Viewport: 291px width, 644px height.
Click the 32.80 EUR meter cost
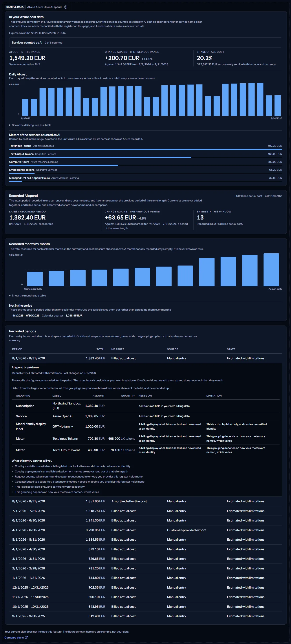pos(276,178)
